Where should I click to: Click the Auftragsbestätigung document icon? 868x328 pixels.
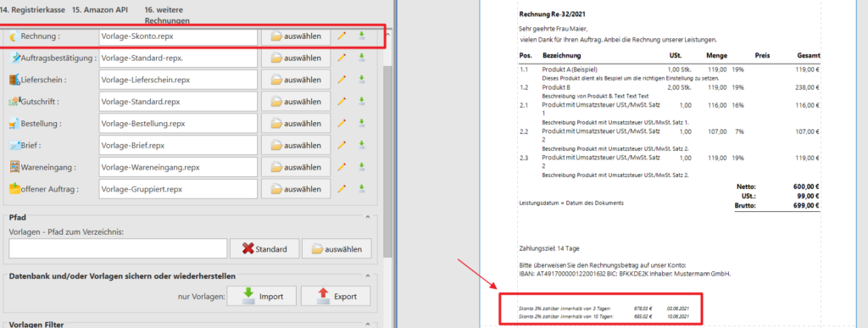15,58
